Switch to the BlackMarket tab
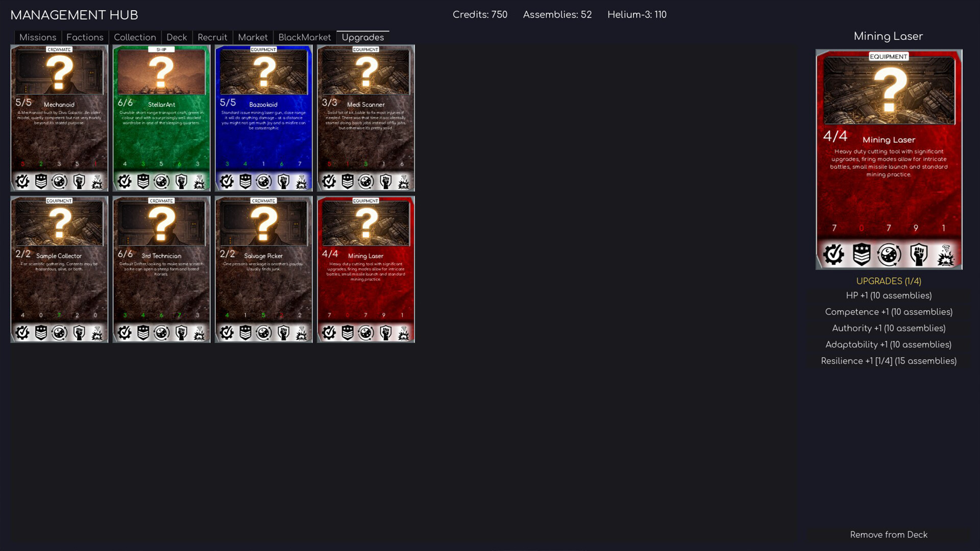 point(304,37)
